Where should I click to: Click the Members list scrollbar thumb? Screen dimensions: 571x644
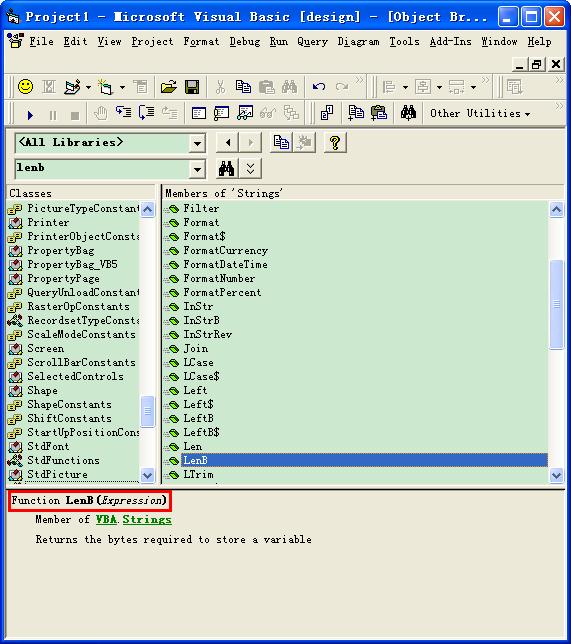point(556,304)
